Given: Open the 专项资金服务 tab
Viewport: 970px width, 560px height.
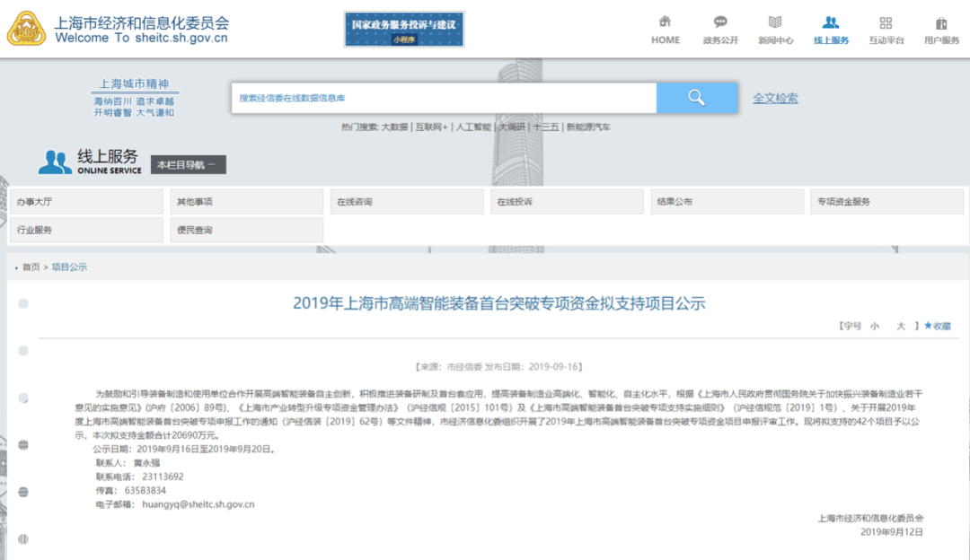Looking at the screenshot, I should tap(886, 202).
